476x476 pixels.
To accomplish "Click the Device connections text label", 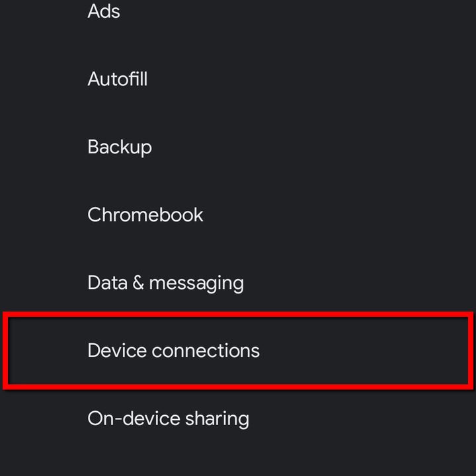I will click(x=173, y=350).
